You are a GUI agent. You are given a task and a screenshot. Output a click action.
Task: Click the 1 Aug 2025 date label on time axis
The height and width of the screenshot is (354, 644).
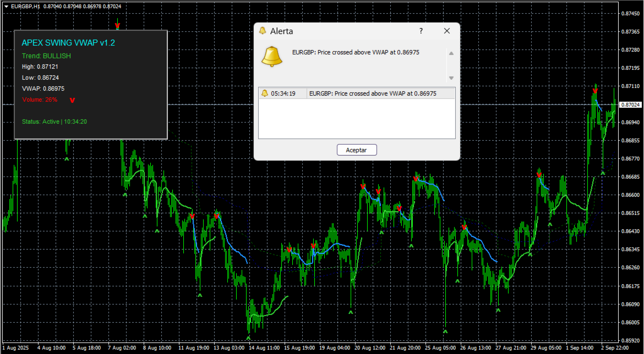(15, 348)
